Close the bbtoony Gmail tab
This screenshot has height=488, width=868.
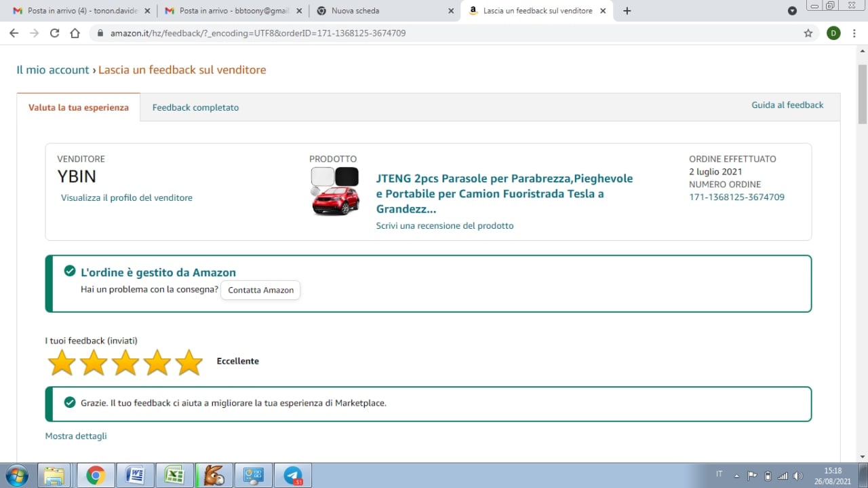tap(299, 11)
